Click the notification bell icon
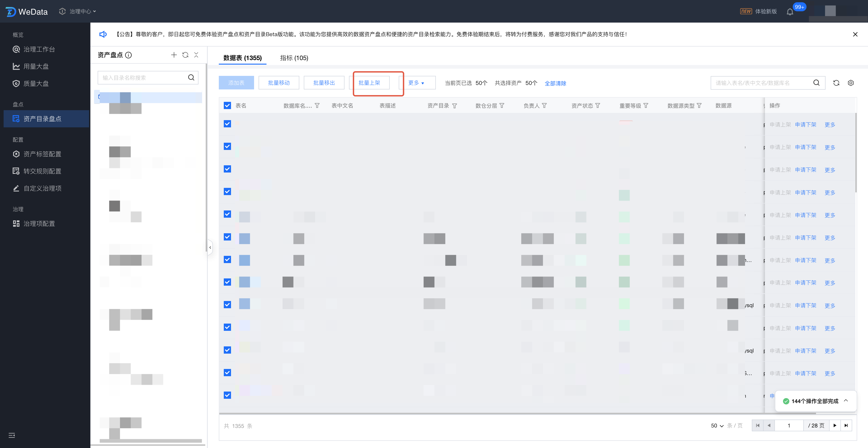868x448 pixels. coord(790,12)
